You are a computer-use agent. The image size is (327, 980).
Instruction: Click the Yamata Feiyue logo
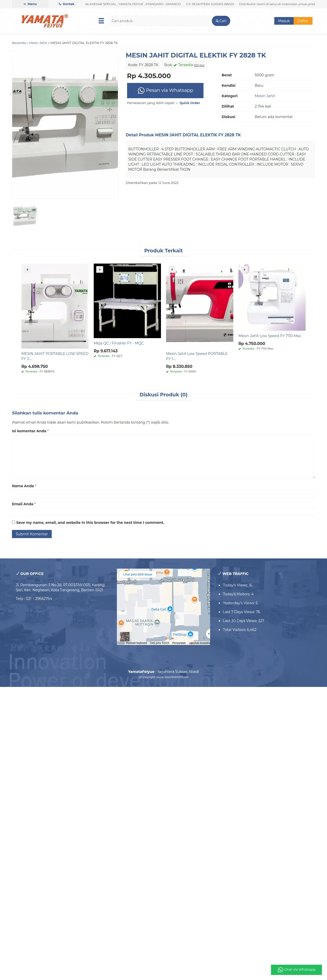(x=45, y=21)
